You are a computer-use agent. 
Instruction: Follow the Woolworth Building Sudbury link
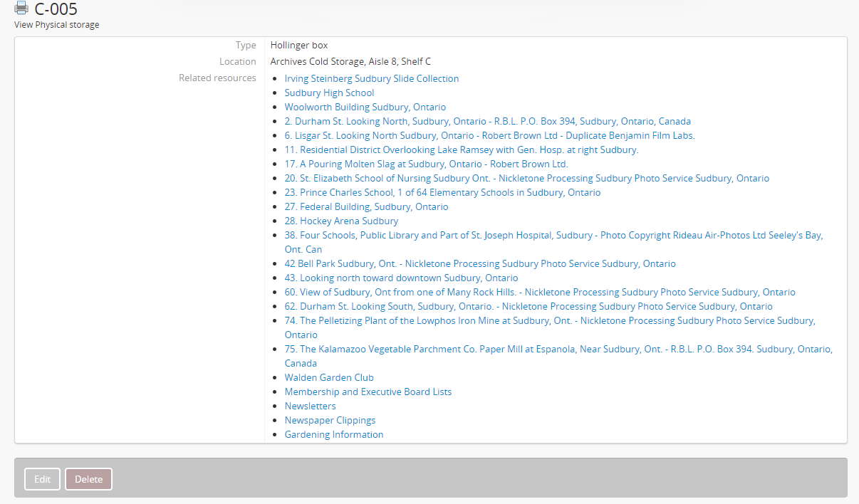(x=365, y=107)
